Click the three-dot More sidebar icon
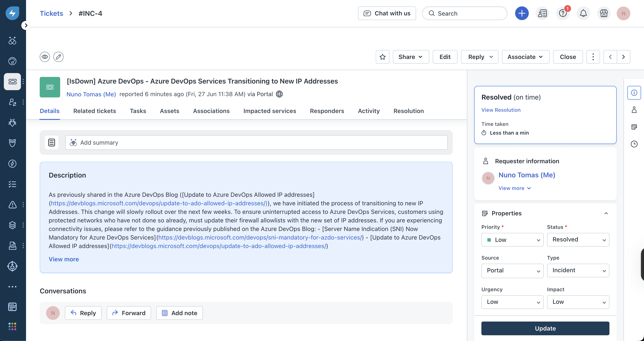The image size is (644, 341). coord(12,287)
